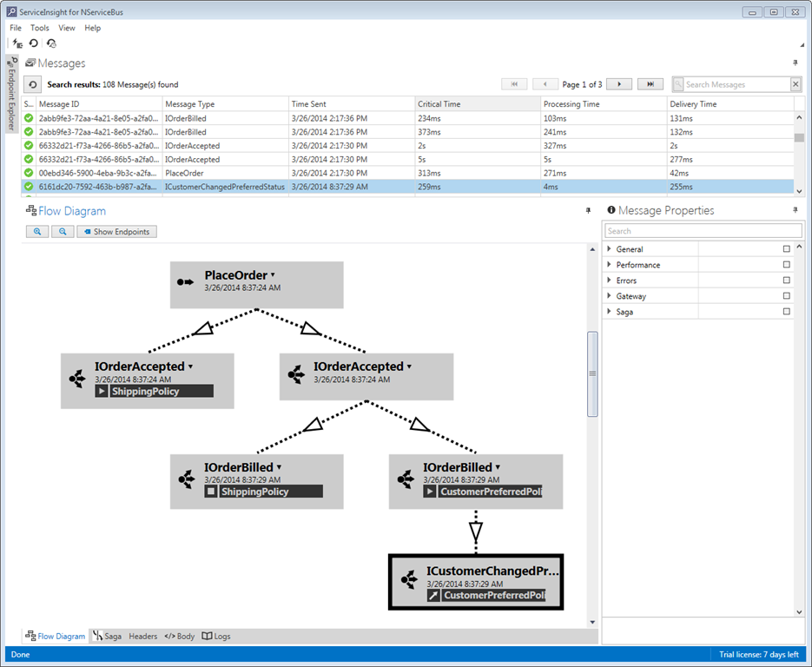Expand the General properties group
812x667 pixels.
(610, 249)
